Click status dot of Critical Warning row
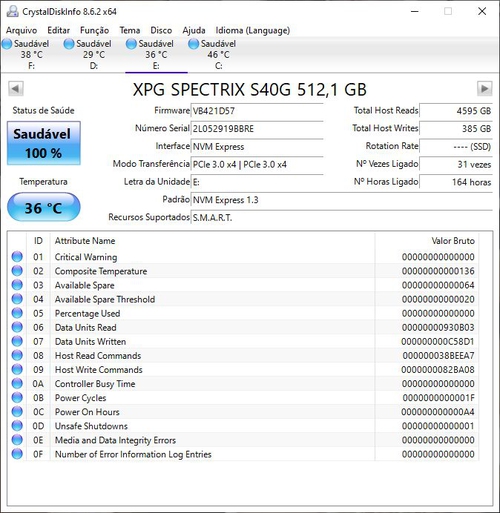The height and width of the screenshot is (513, 500). pyautogui.click(x=17, y=257)
